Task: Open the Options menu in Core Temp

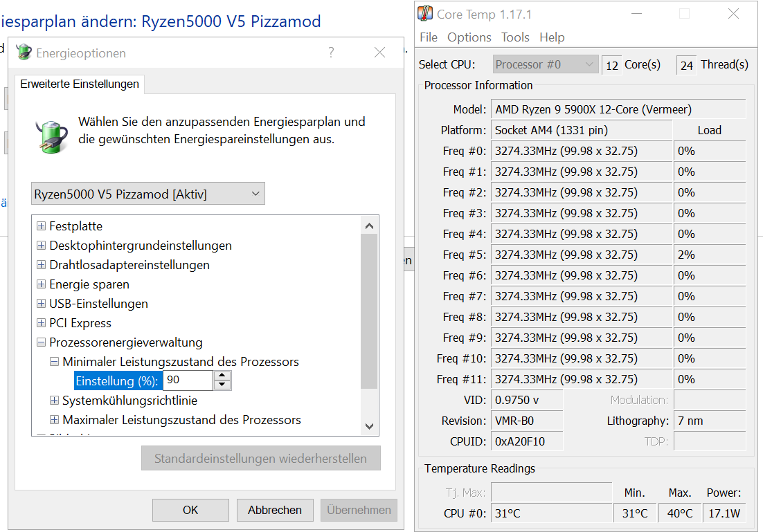Action: click(x=469, y=37)
